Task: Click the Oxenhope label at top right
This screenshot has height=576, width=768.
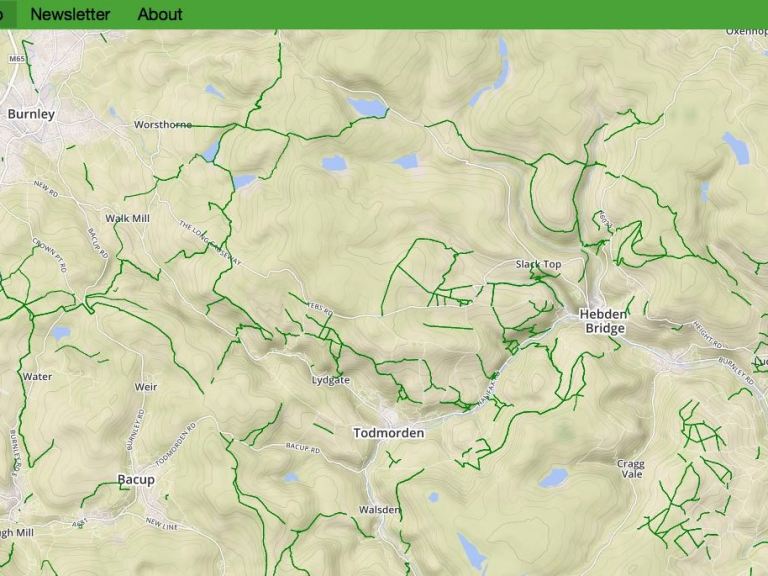Action: [746, 32]
